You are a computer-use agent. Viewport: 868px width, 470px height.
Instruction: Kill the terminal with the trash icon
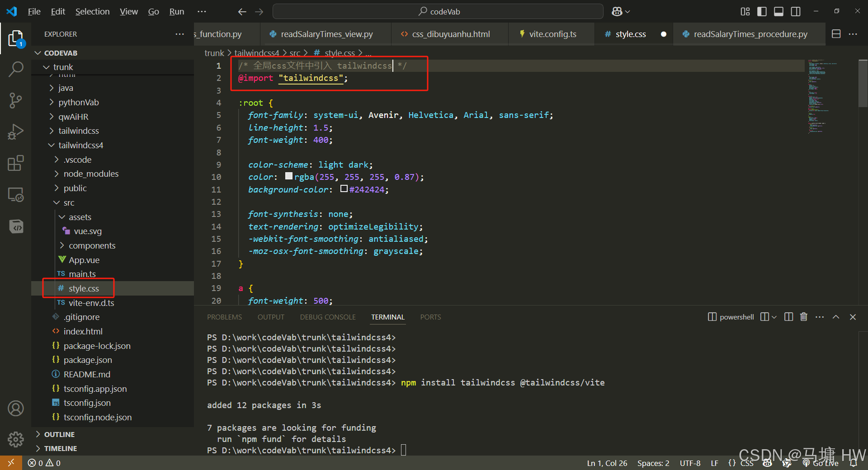tap(803, 317)
